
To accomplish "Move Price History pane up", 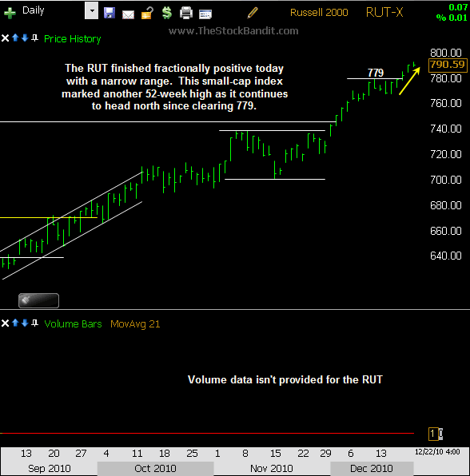I will tap(15, 38).
